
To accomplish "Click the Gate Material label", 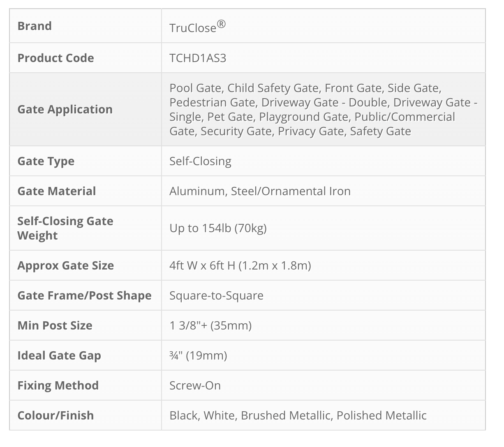I will [x=57, y=191].
